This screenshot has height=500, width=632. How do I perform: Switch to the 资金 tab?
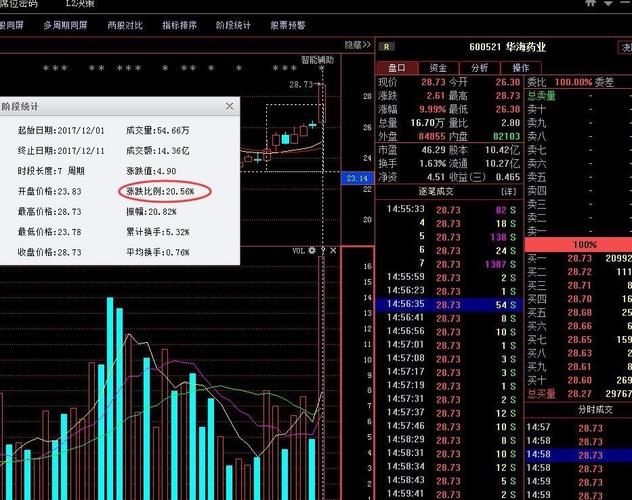click(438, 68)
